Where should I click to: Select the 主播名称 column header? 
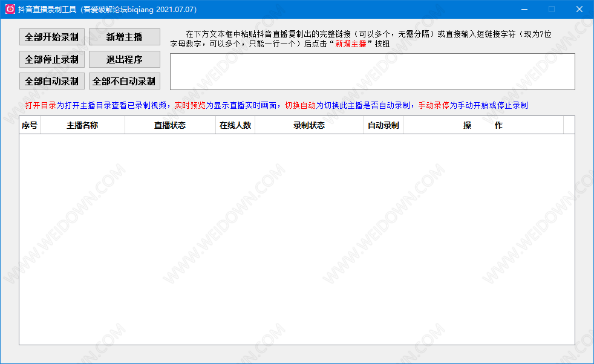[x=82, y=125]
